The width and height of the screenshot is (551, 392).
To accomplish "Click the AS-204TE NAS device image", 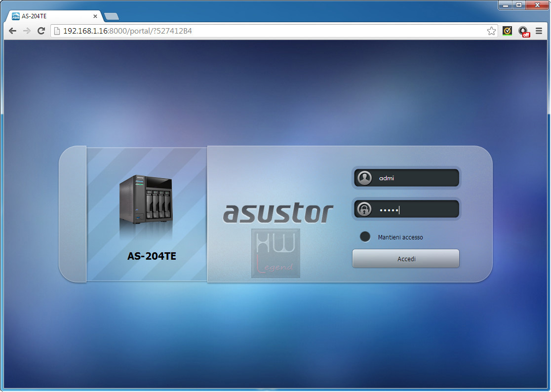I will (146, 199).
